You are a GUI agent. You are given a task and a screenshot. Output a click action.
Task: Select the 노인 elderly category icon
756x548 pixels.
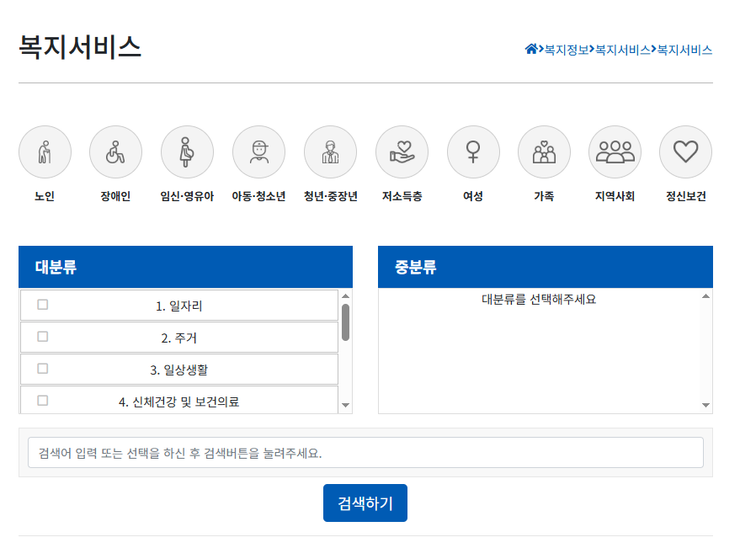click(x=45, y=152)
